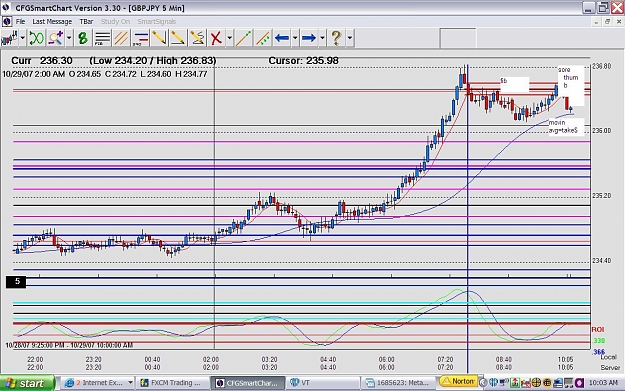
Task: Click the green curved-lines study icon
Action: [36, 38]
